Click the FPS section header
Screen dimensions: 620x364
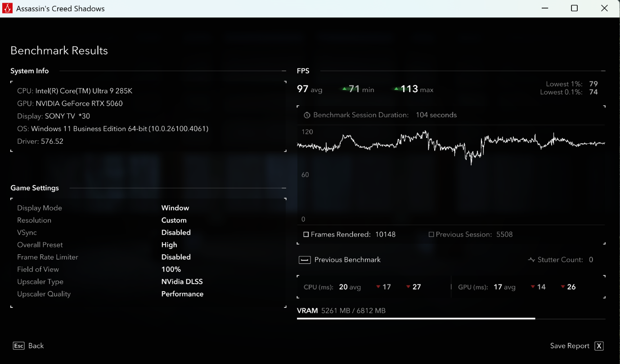click(303, 71)
